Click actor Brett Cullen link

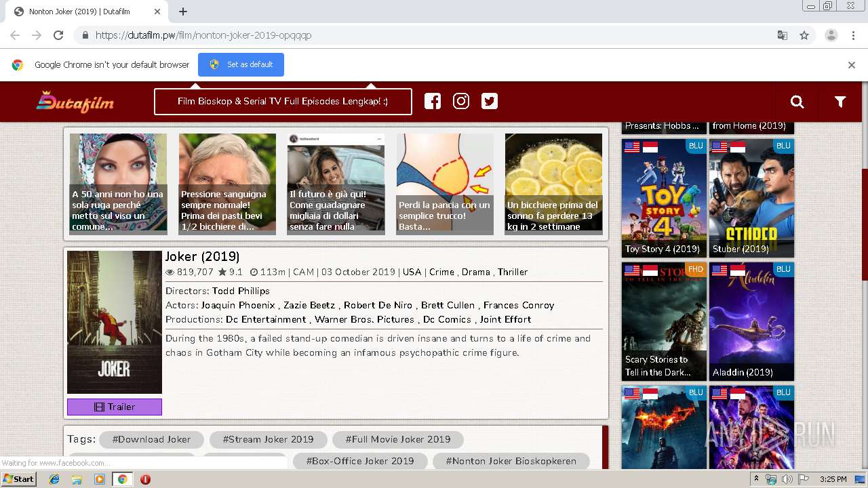(x=448, y=305)
